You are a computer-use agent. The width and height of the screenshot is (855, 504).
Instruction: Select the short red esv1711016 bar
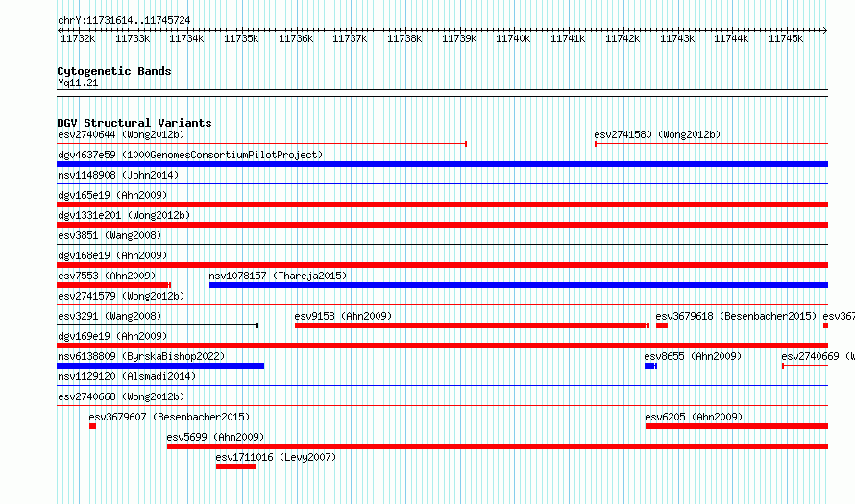tap(235, 467)
